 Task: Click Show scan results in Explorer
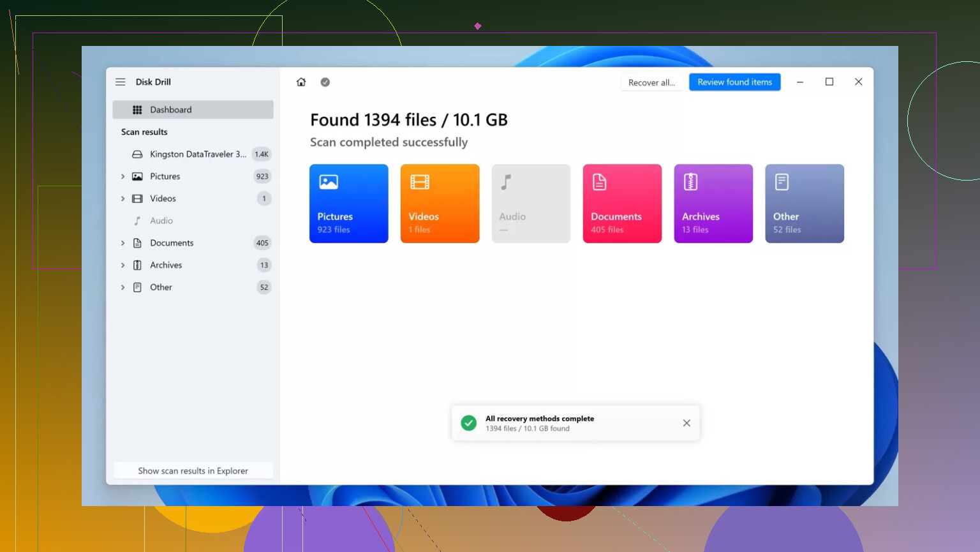click(193, 471)
